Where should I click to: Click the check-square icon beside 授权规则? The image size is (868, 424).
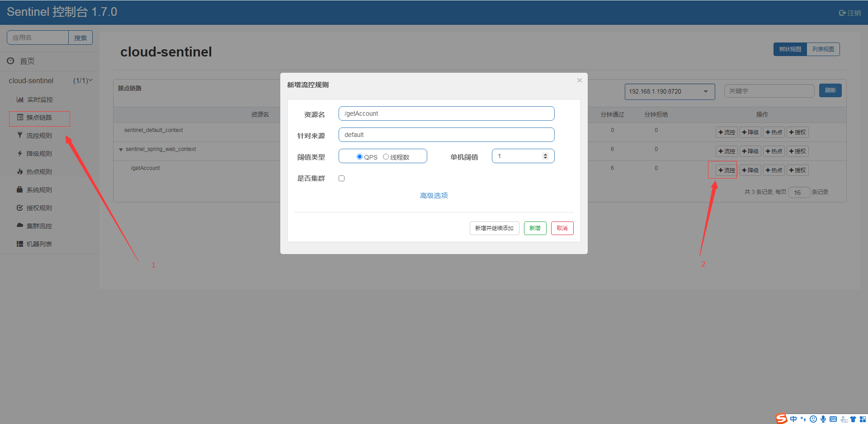coord(20,208)
